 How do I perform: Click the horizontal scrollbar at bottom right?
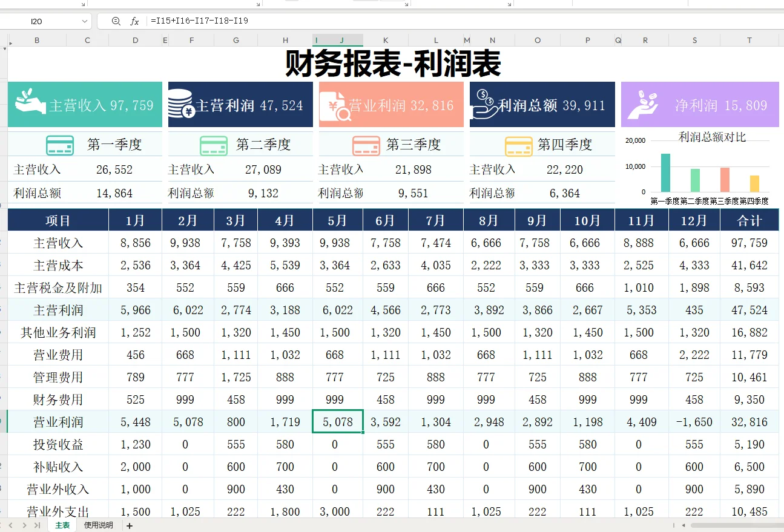[x=737, y=525]
